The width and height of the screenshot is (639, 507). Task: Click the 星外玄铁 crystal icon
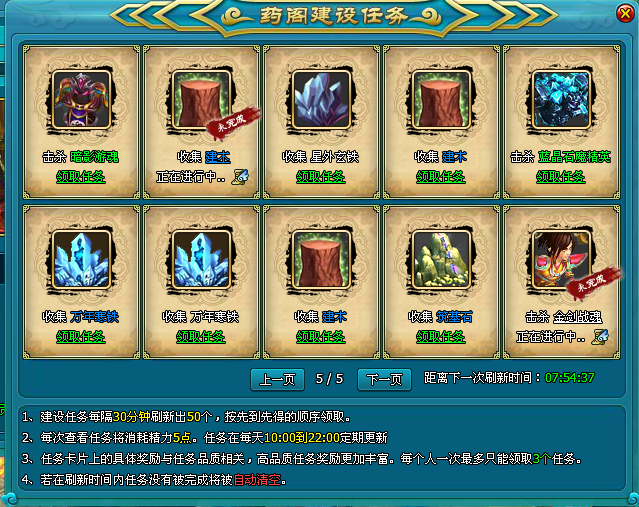322,100
